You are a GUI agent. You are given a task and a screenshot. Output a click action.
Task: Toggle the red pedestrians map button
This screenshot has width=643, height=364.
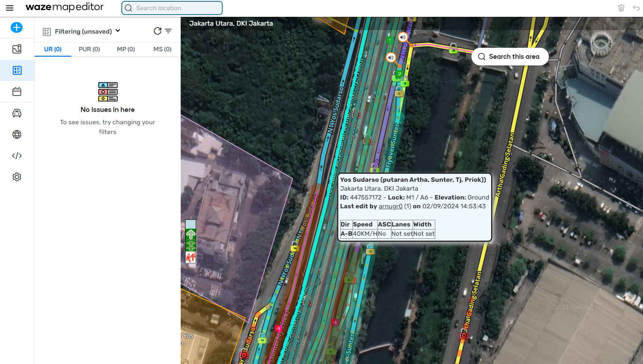[190, 257]
